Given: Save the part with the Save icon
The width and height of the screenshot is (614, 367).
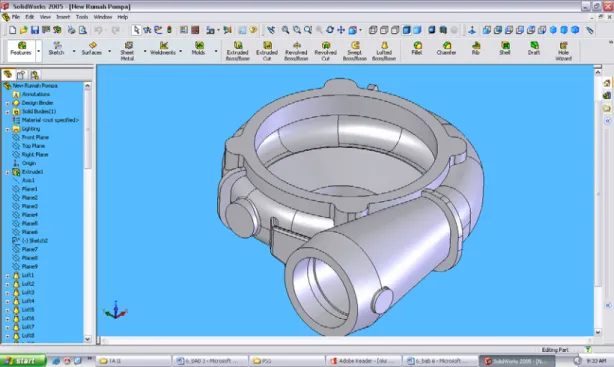Looking at the screenshot, I should [x=35, y=30].
